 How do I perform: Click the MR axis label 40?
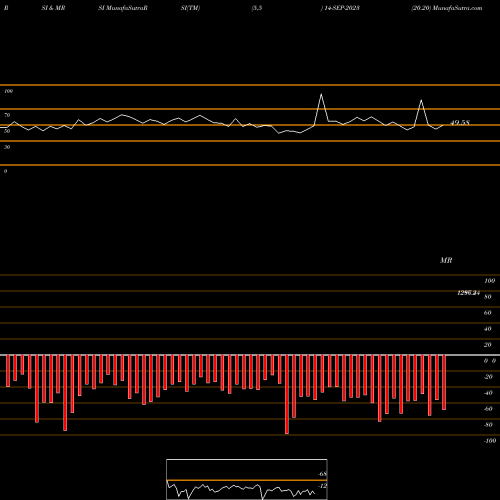(488, 329)
